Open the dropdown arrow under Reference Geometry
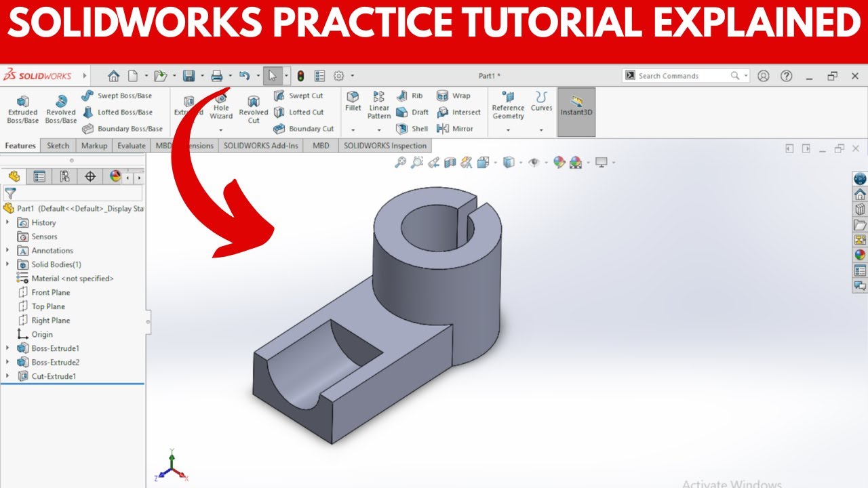This screenshot has height=488, width=868. point(508,130)
